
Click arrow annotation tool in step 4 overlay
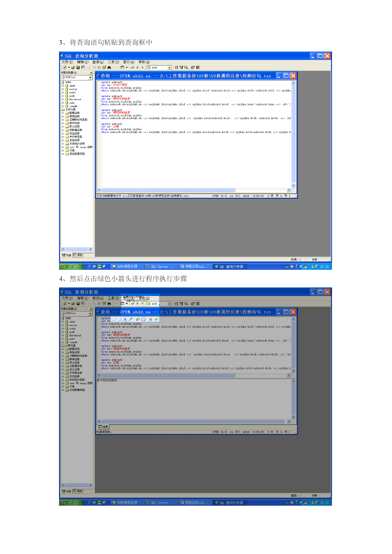point(130,319)
